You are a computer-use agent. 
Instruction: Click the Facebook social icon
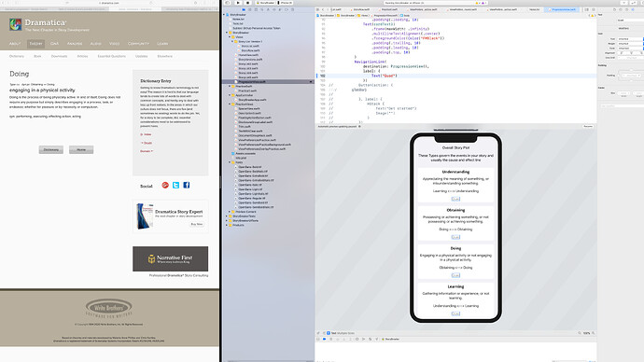click(x=187, y=185)
